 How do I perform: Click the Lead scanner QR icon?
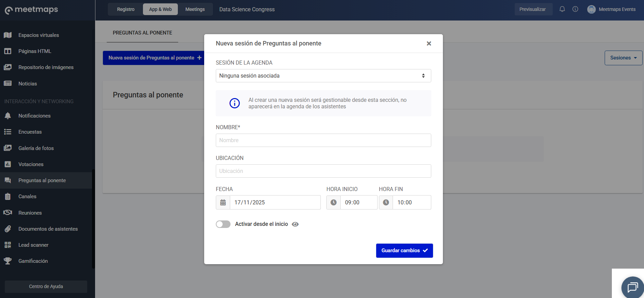point(8,245)
